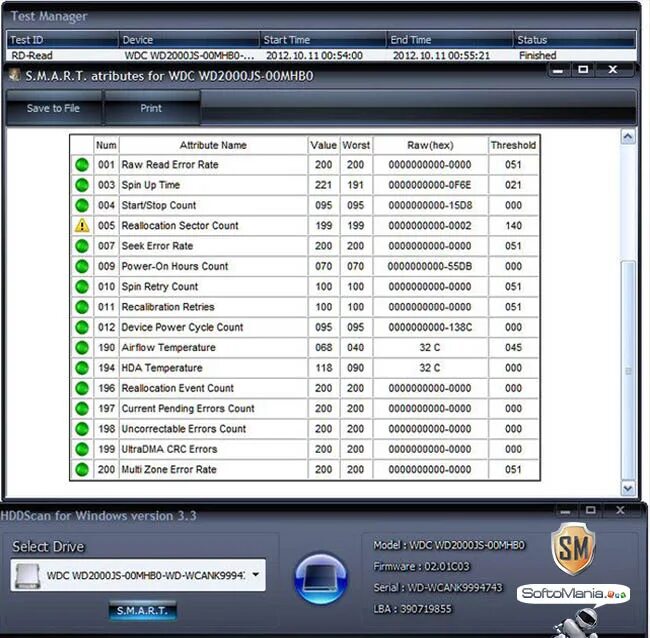Maximize the S.M.A.R.T. attributes window
650x638 pixels.
click(583, 70)
